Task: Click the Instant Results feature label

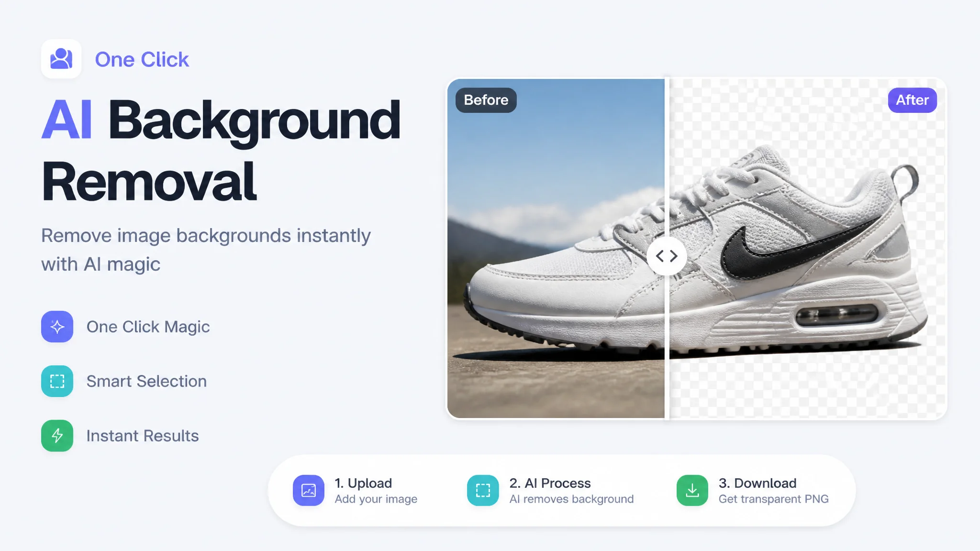Action: 143,436
